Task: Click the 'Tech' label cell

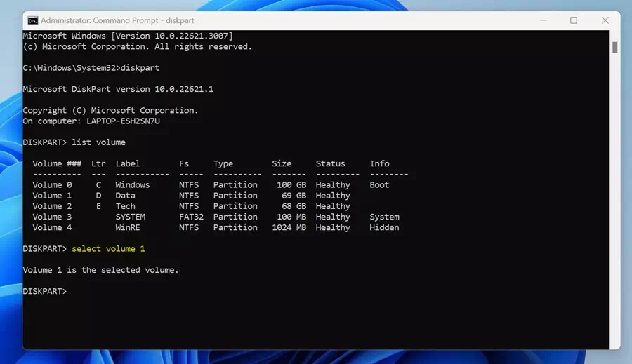Action: [126, 206]
